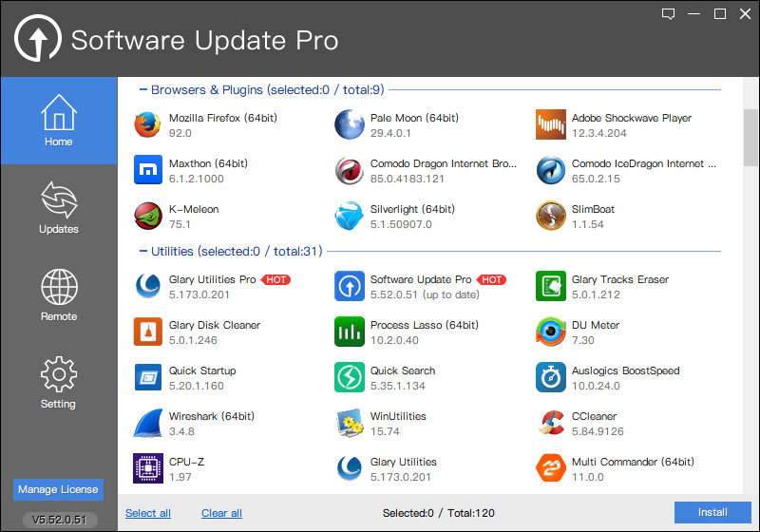Click the Glary Utilities Pro name

212,279
